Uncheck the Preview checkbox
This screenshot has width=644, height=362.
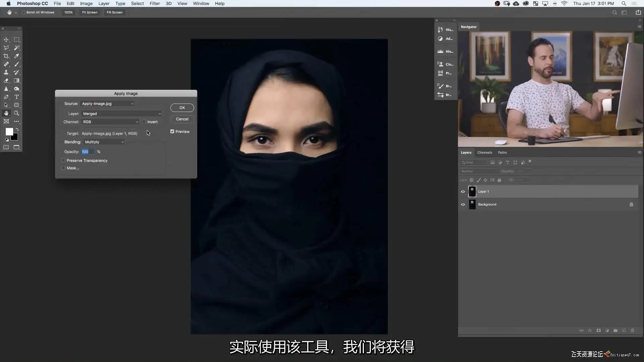172,131
